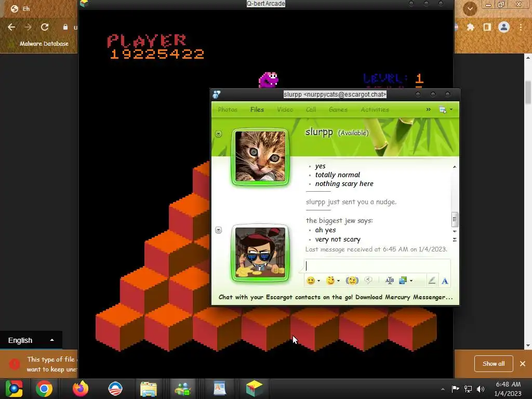Click the down arrow of the browser page scrollbar
Image resolution: width=532 pixels, height=399 pixels.
pos(528,345)
